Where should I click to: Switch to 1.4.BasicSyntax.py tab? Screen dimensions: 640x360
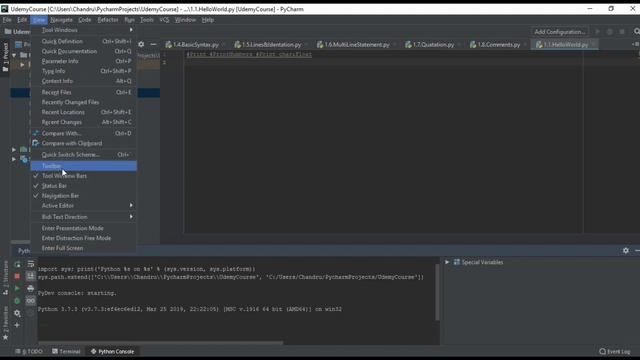point(196,44)
